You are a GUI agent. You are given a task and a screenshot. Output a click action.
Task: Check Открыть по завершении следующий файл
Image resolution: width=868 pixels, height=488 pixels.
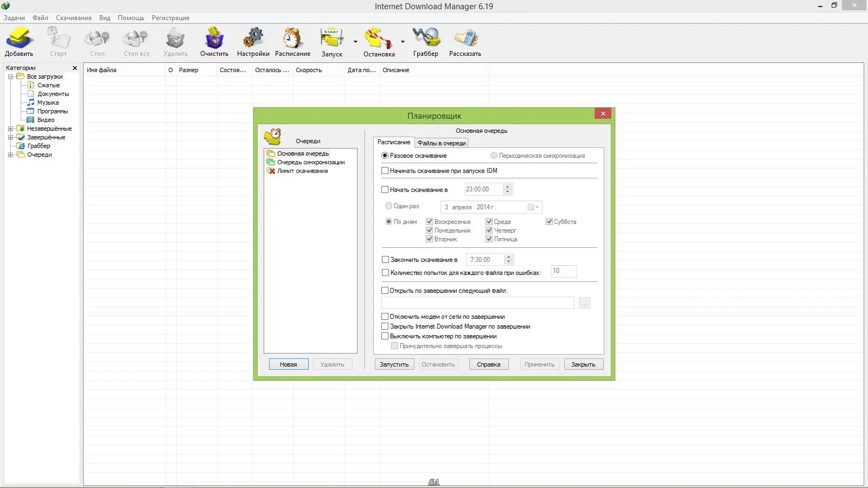pyautogui.click(x=385, y=291)
